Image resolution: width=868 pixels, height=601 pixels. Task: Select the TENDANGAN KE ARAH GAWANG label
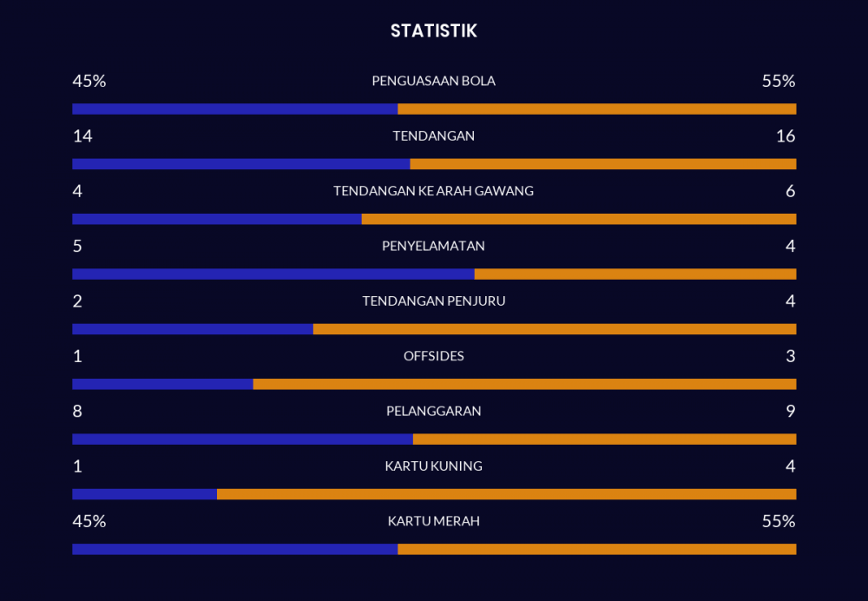[x=433, y=191]
